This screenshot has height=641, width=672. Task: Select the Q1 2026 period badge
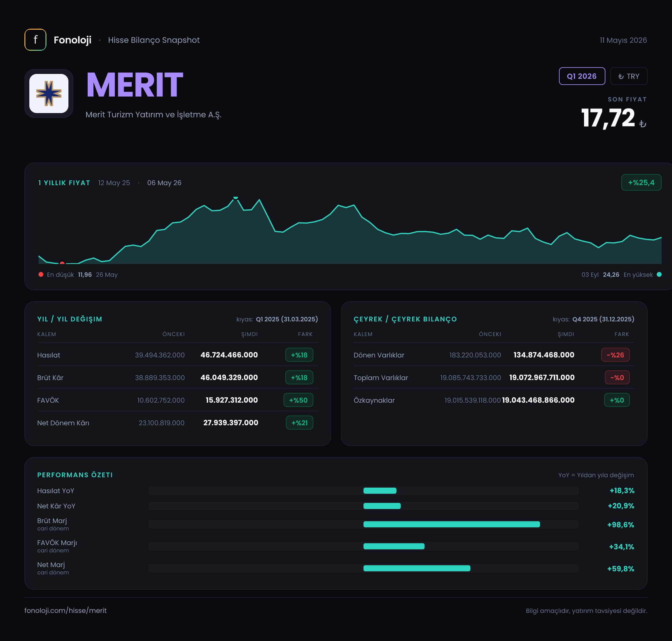tap(582, 76)
